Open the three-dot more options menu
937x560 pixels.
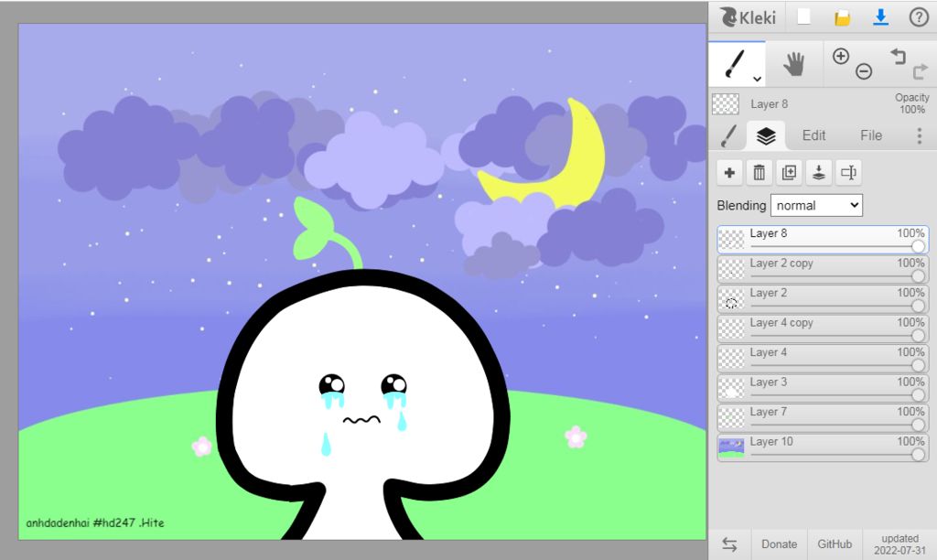pos(919,135)
